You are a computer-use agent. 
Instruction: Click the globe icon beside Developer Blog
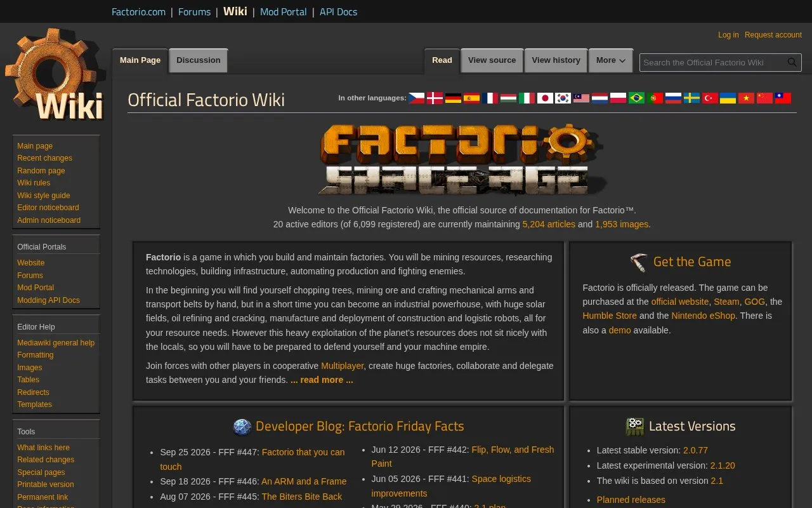(242, 427)
